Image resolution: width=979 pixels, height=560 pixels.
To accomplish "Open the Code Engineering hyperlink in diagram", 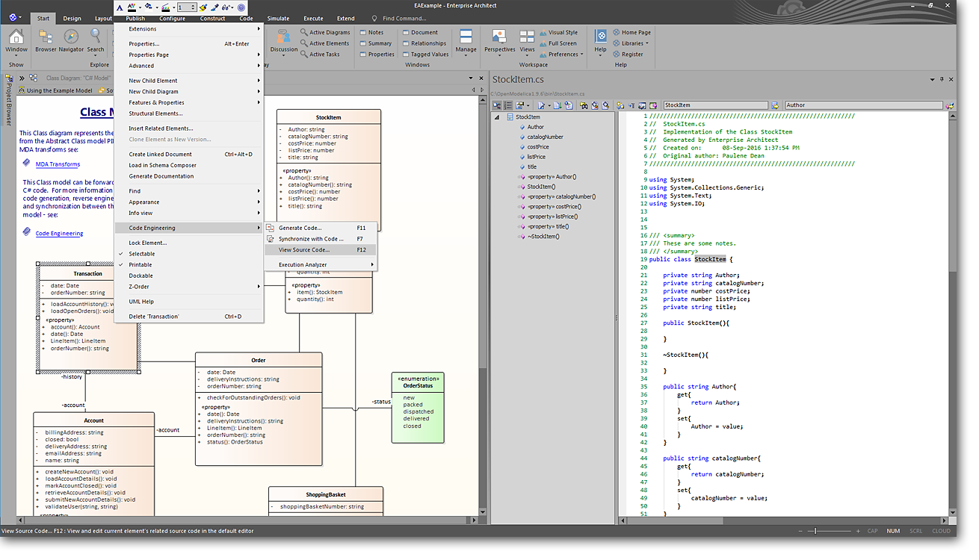I will [59, 234].
